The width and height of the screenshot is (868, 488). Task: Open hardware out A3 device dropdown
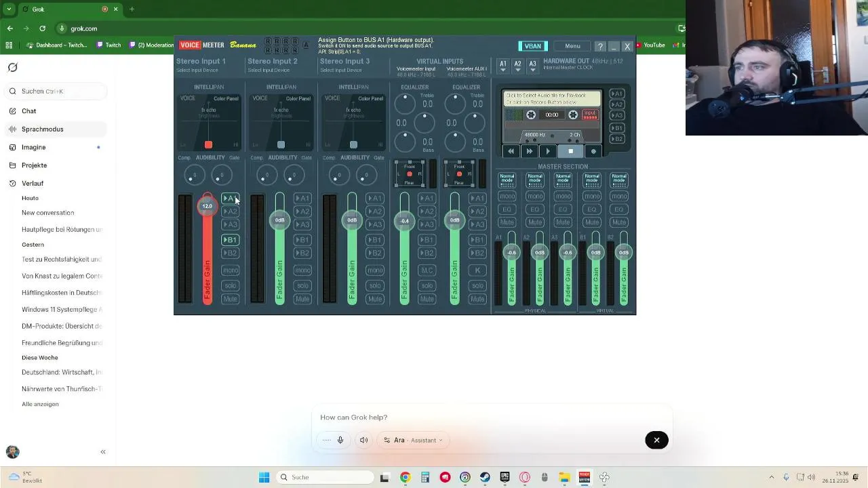(533, 66)
